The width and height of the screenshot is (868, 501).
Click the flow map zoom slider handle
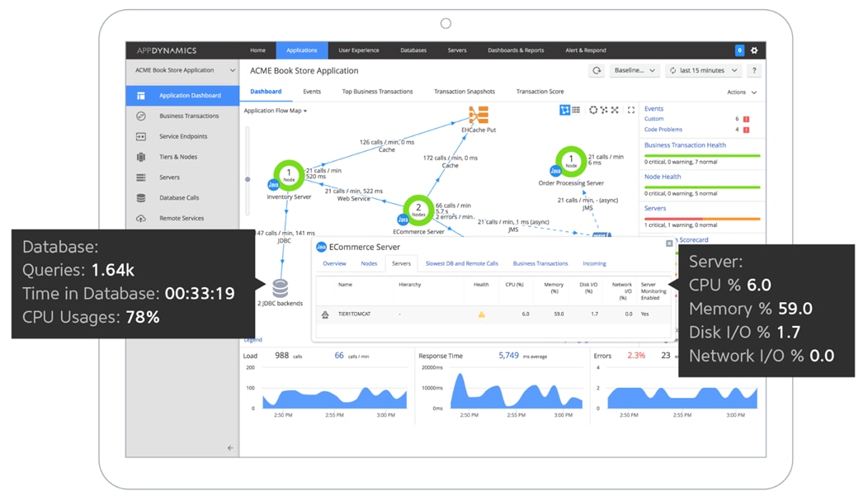248,179
